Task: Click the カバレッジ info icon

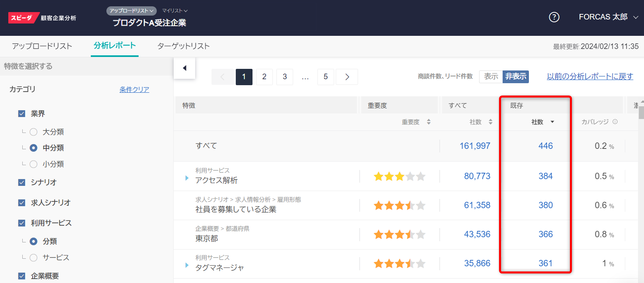Action: coord(615,122)
